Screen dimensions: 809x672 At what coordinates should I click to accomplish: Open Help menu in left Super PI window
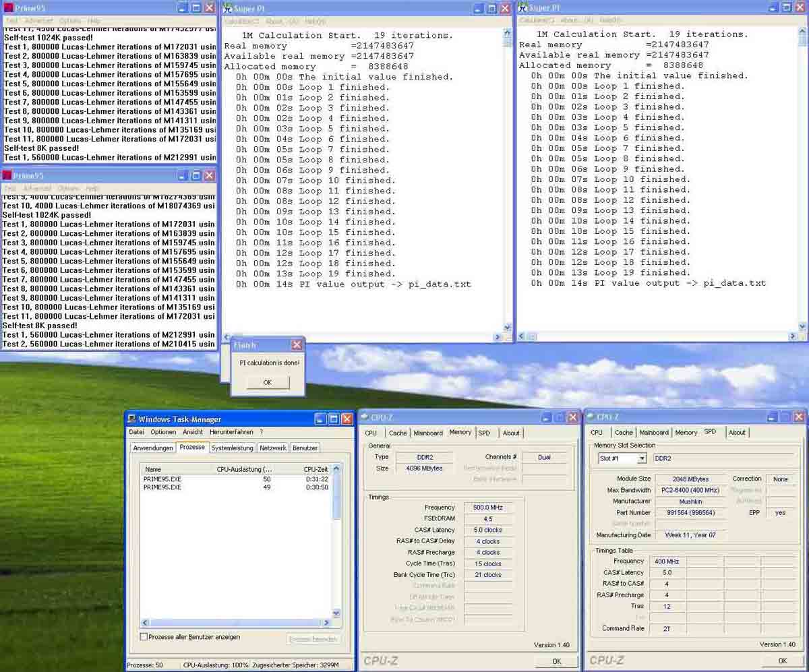point(315,22)
